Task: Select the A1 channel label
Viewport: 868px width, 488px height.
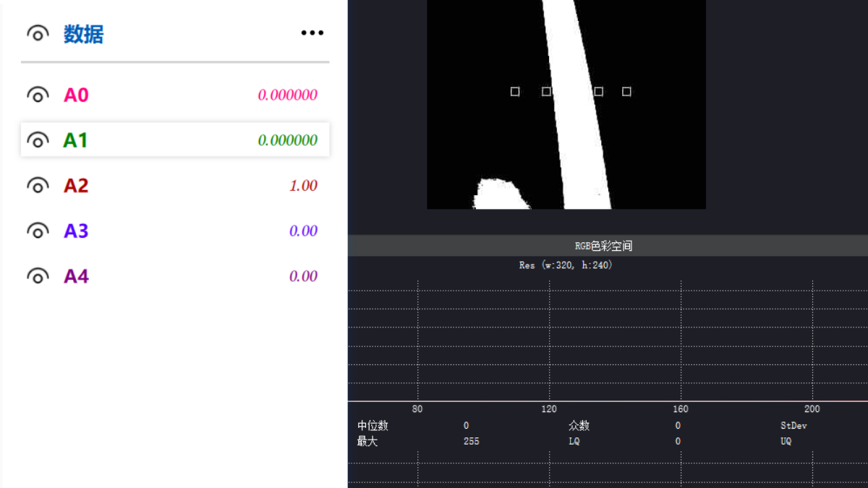Action: pyautogui.click(x=75, y=140)
